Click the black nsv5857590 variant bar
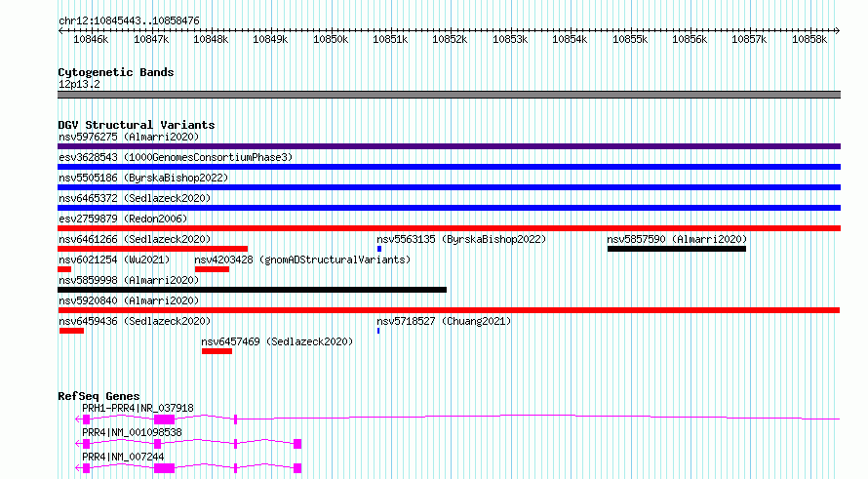The image size is (868, 479). pyautogui.click(x=677, y=249)
